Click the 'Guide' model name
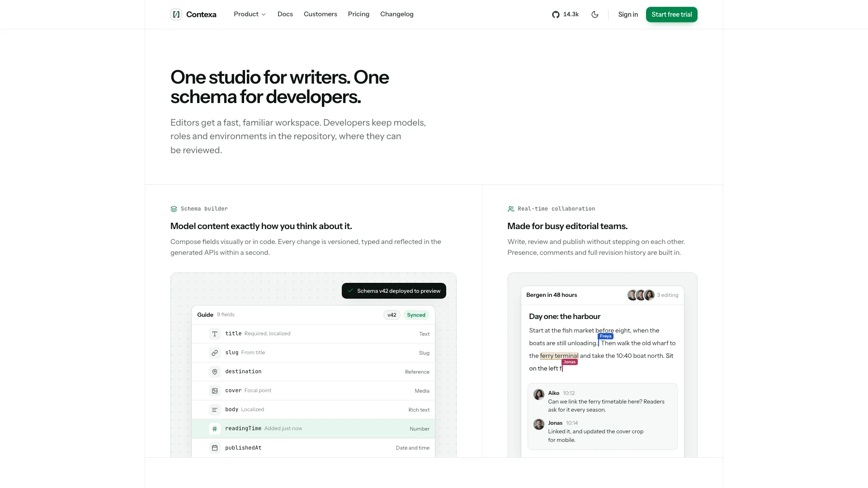 pyautogui.click(x=205, y=315)
